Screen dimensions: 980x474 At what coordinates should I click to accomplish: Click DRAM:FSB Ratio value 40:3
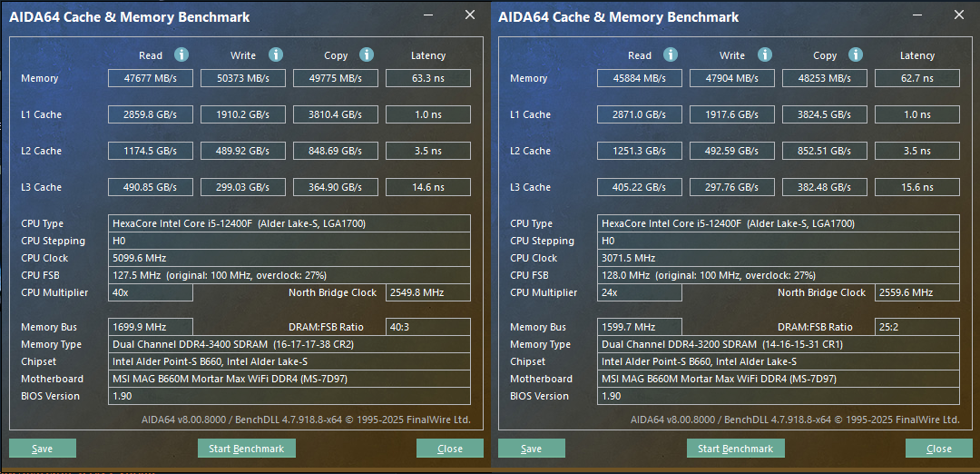click(428, 327)
